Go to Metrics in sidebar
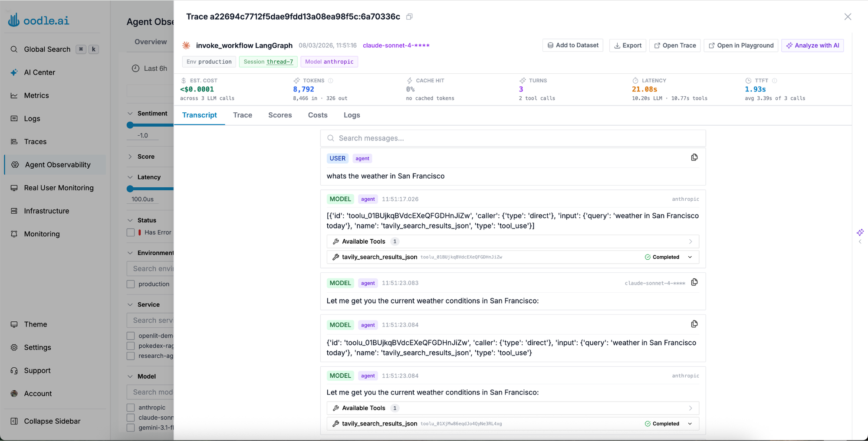Screen dimensions: 868x441 click(36, 95)
